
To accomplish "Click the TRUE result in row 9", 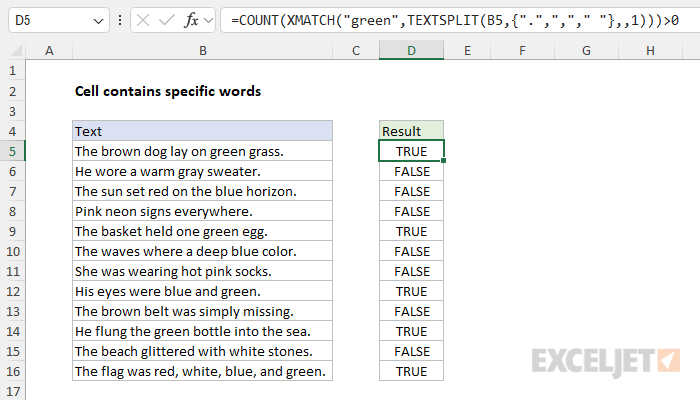I will [411, 231].
